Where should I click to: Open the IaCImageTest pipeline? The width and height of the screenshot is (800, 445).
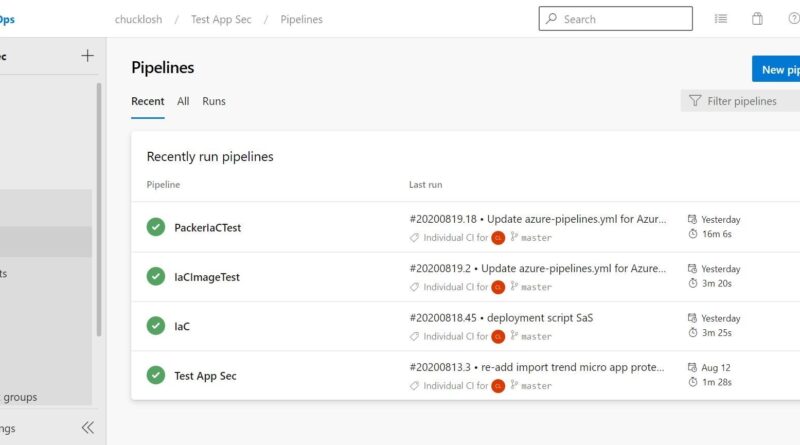[207, 277]
